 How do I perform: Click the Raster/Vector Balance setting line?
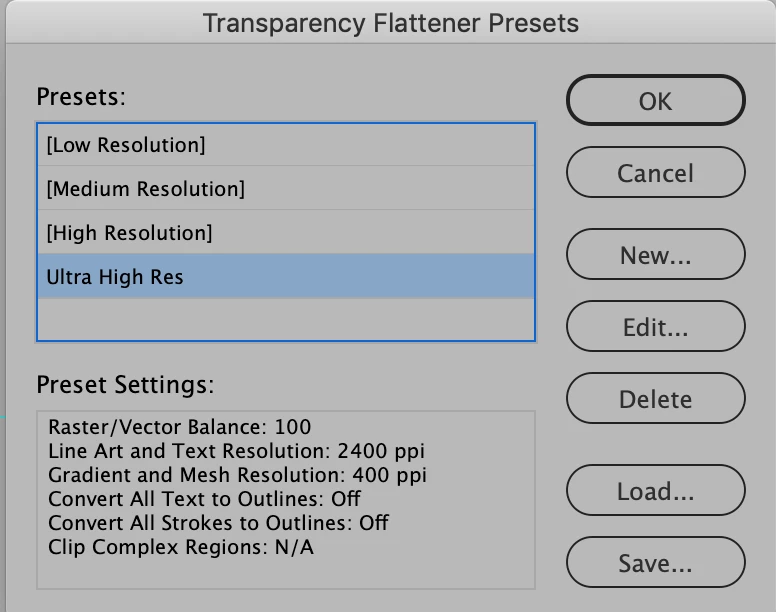pyautogui.click(x=180, y=427)
